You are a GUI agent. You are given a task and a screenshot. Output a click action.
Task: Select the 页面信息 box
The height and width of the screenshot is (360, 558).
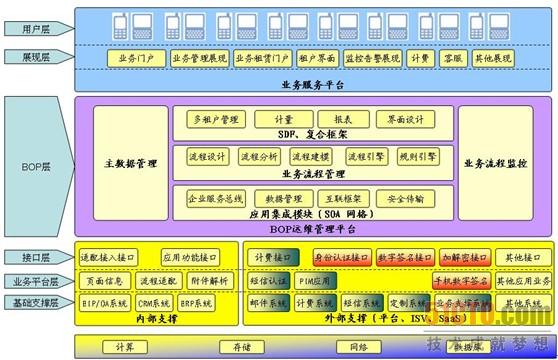point(105,281)
